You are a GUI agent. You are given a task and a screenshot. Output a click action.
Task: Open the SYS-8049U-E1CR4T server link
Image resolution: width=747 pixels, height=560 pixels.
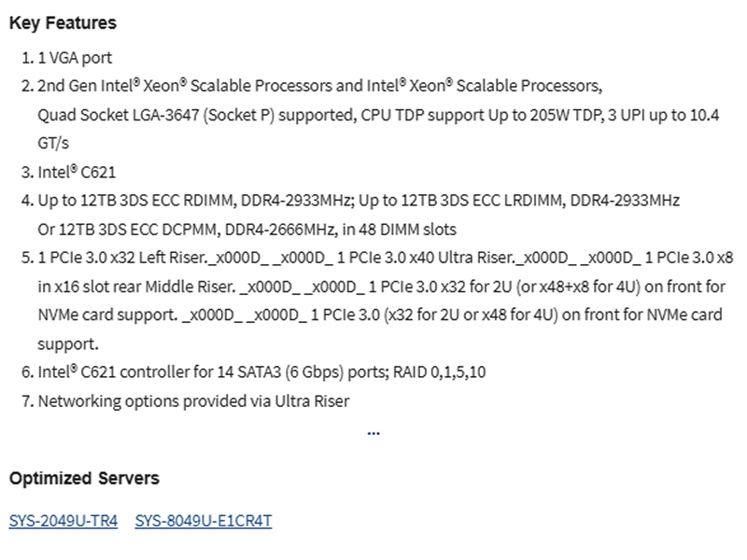pos(204,521)
